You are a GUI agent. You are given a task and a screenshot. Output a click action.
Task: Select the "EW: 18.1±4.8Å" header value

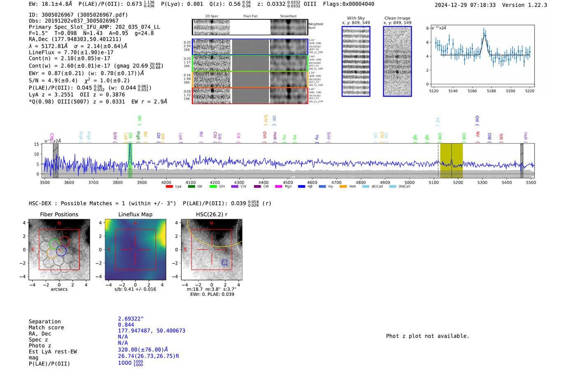[50, 4]
